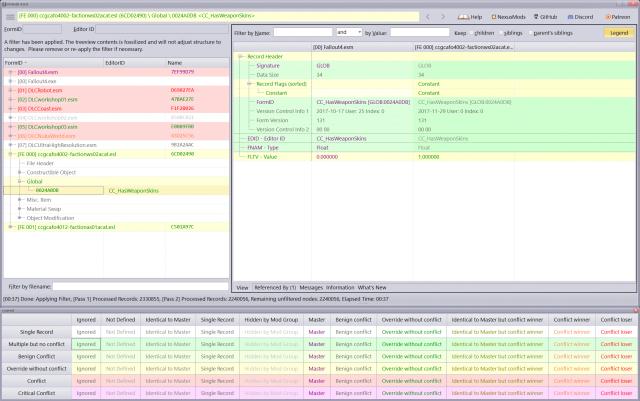
Task: Switch to the View tab
Action: 242,287
